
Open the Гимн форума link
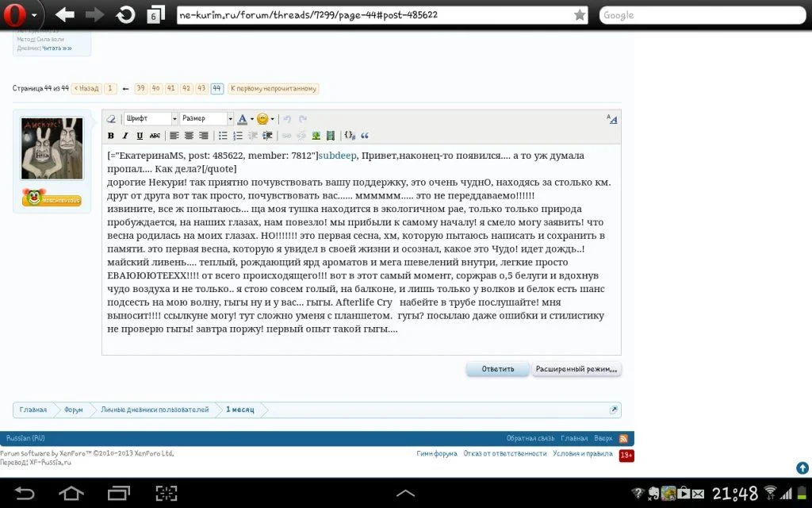pos(437,453)
